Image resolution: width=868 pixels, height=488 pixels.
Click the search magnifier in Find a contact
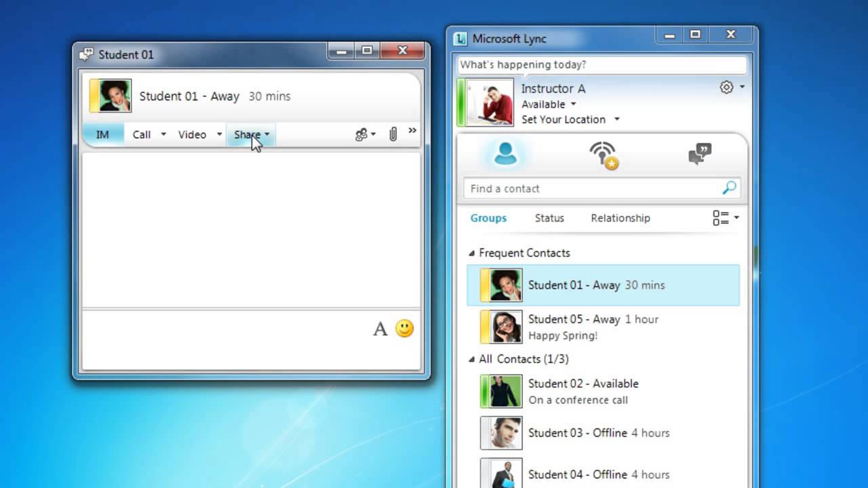tap(729, 188)
